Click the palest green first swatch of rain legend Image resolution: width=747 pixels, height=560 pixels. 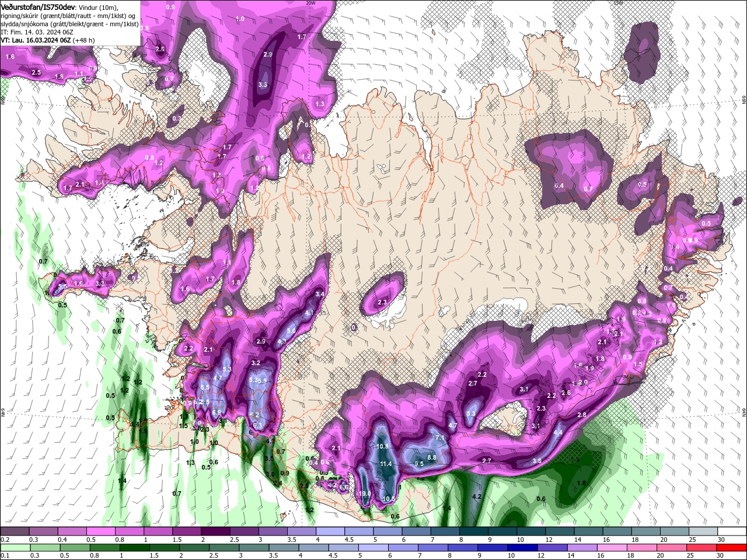(15, 547)
